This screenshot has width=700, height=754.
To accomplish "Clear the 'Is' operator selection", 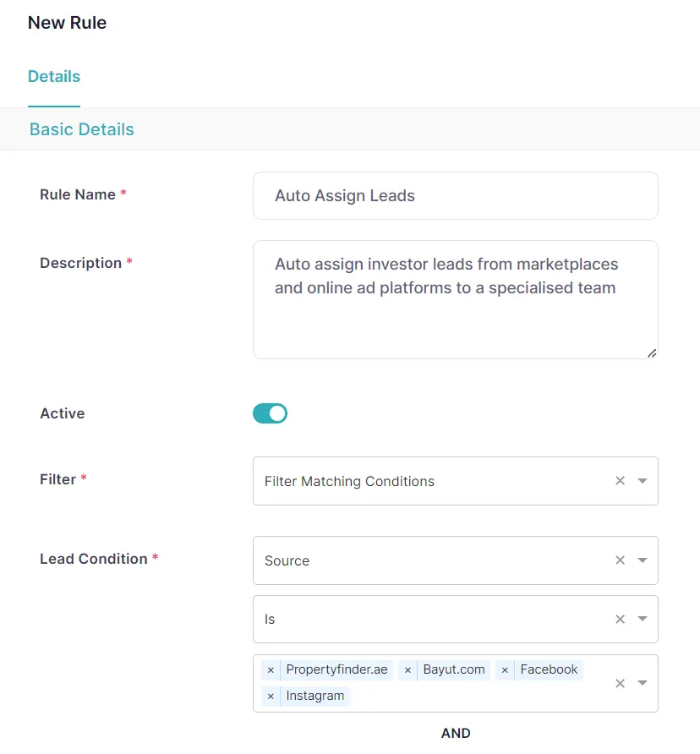I will (x=620, y=619).
